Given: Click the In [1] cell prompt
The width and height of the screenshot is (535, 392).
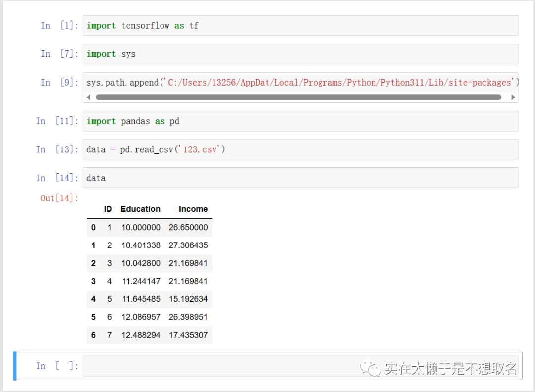Looking at the screenshot, I should [x=59, y=26].
